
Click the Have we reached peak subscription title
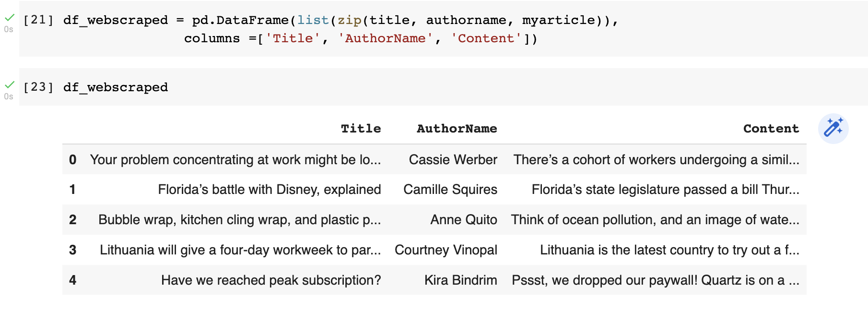click(271, 280)
